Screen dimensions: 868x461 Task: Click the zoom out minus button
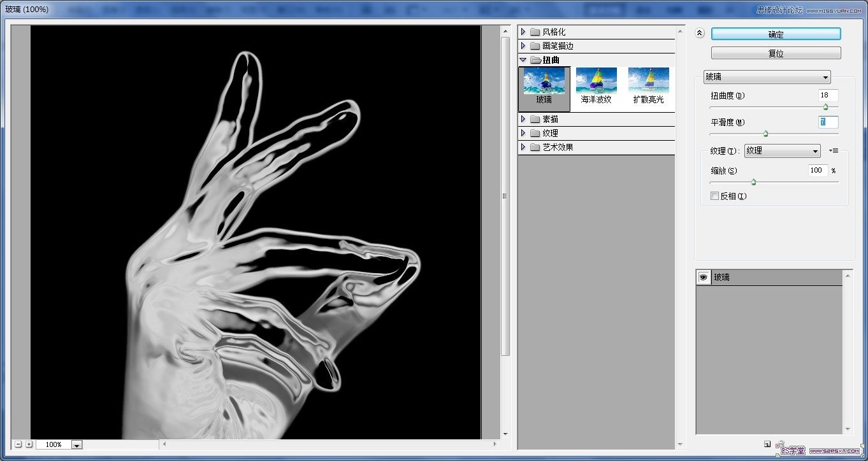pyautogui.click(x=18, y=444)
